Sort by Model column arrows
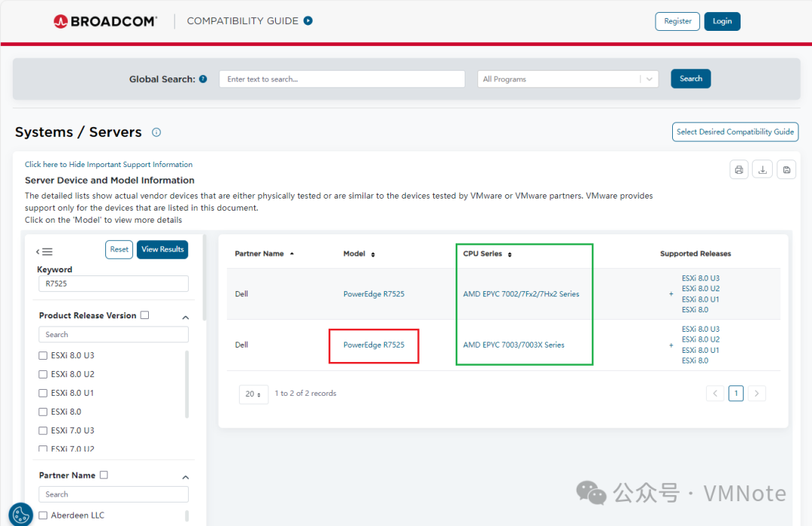The height and width of the screenshot is (526, 812). 373,254
